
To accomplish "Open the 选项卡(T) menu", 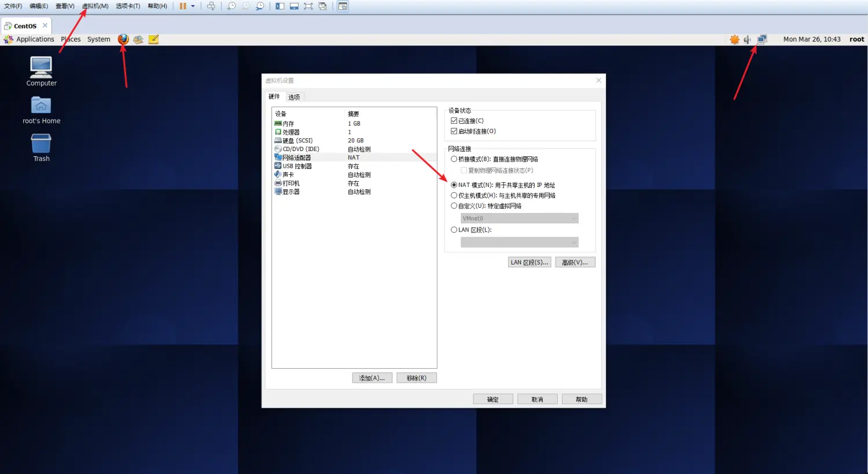I will 128,6.
